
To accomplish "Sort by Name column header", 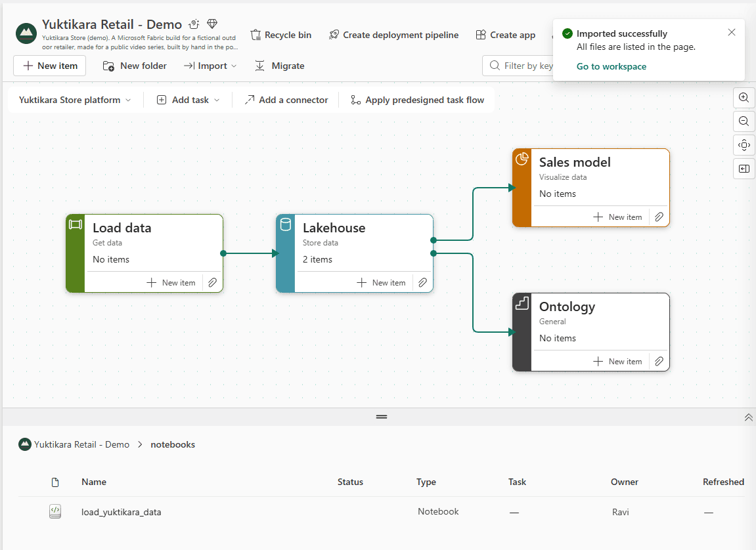I will [94, 482].
